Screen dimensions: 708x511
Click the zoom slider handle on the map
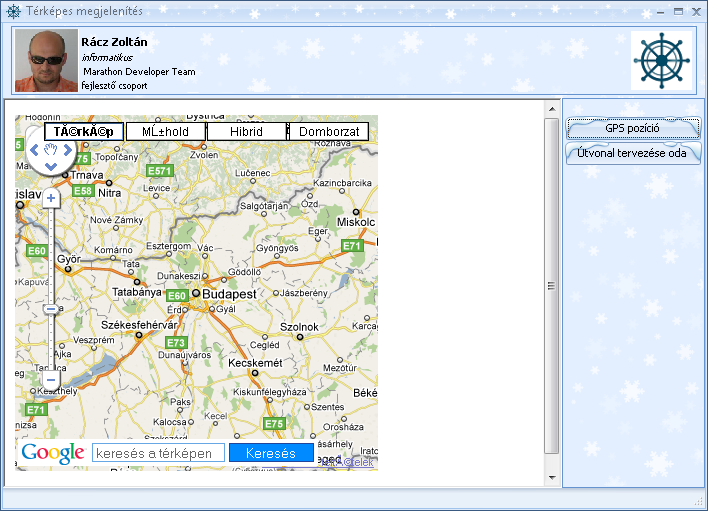point(51,309)
